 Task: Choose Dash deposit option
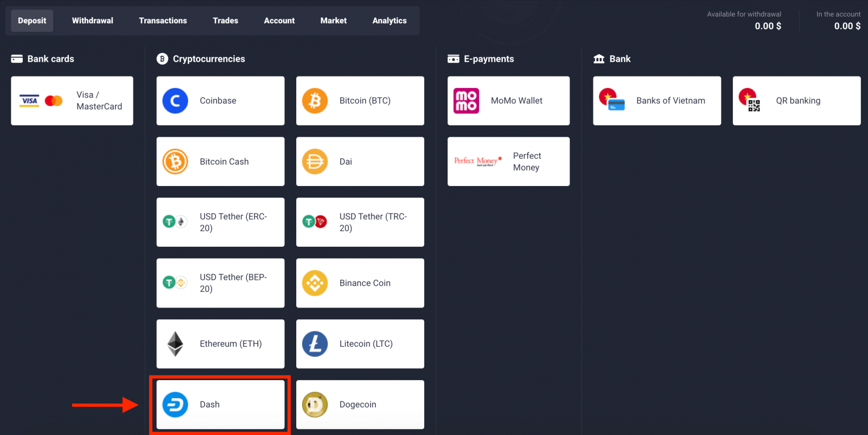pos(220,405)
